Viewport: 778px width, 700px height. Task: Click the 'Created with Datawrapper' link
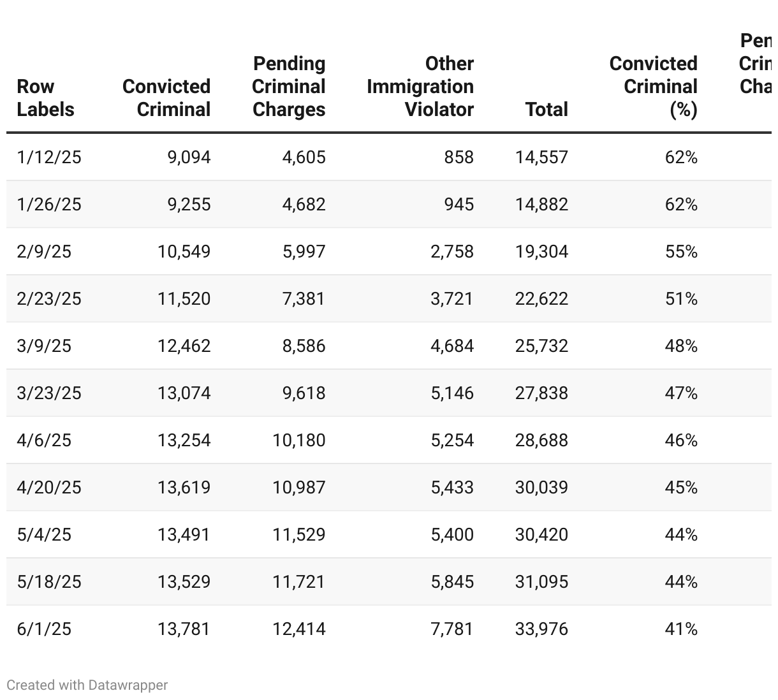(87, 685)
